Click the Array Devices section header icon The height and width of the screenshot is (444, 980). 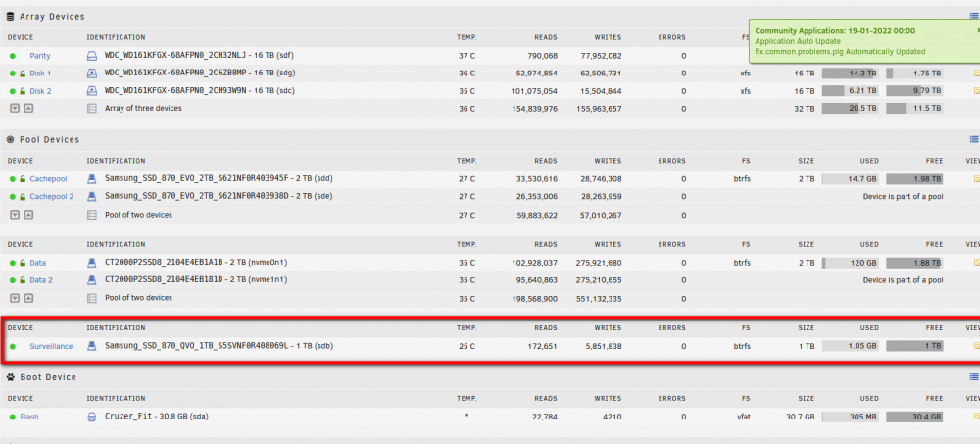10,17
